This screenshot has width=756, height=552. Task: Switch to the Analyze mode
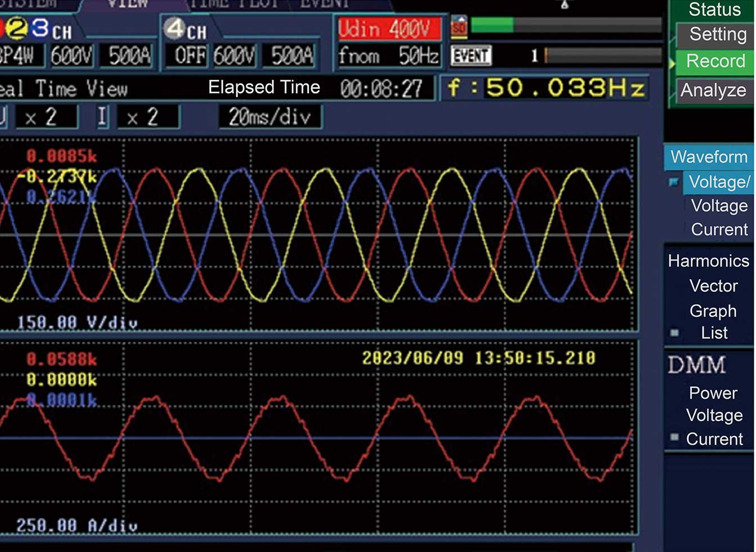pos(713,90)
